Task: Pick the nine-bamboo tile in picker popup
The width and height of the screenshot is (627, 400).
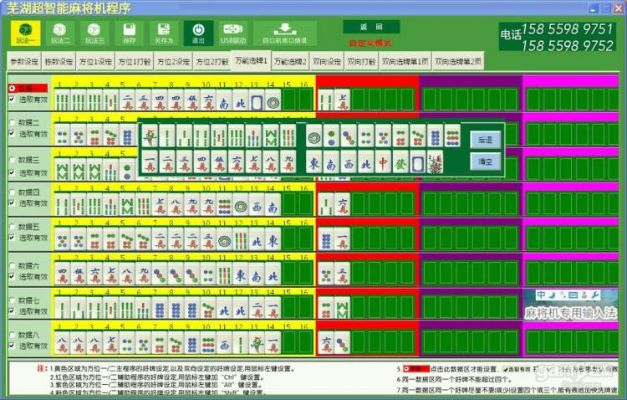Action: point(288,136)
